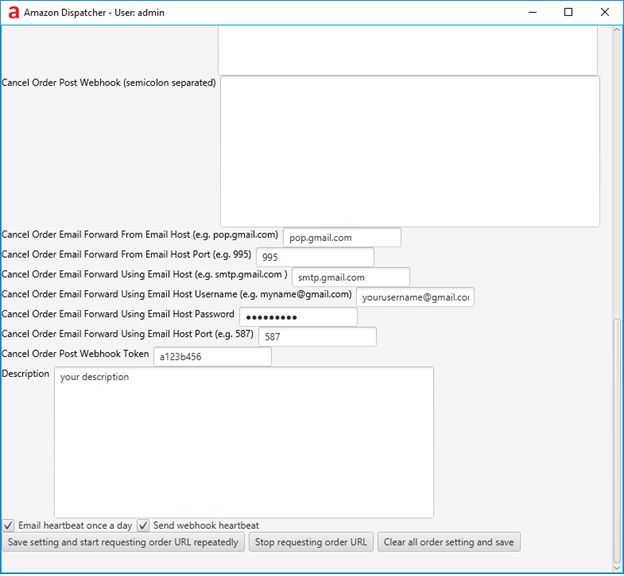Click the Cancel Order Post Webhook (semicolon separated) label
The width and height of the screenshot is (624, 576).
tap(109, 83)
